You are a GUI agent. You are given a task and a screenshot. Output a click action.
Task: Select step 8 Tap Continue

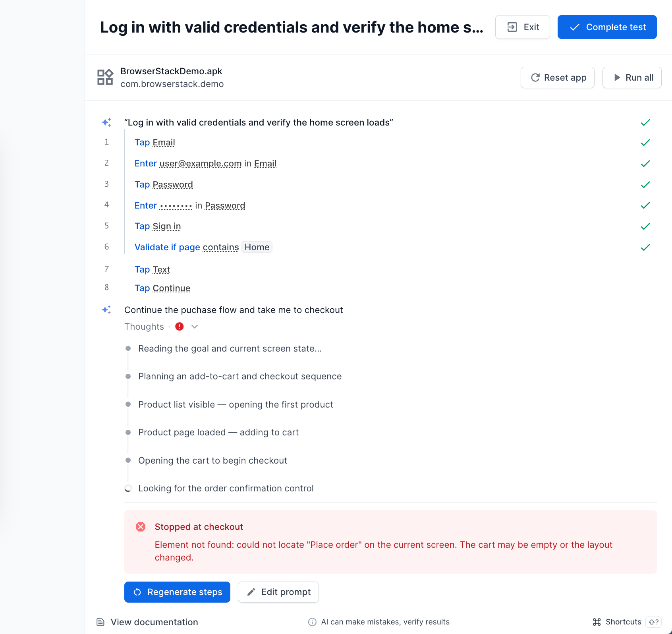pyautogui.click(x=162, y=288)
